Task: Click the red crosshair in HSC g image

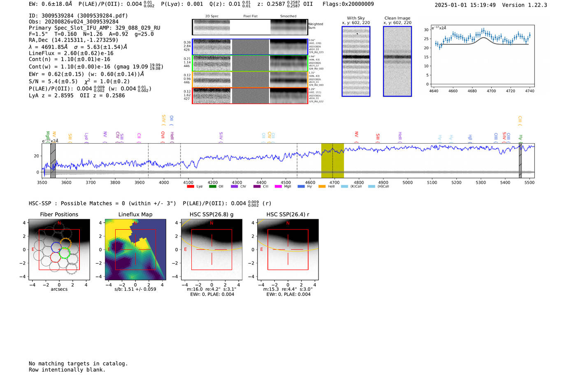Action: [212, 250]
